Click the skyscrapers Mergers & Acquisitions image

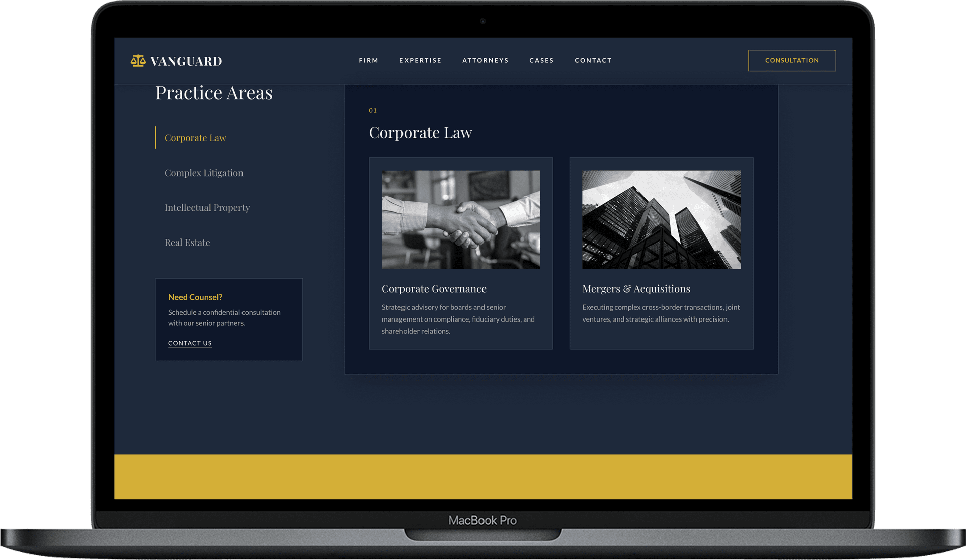[x=661, y=219]
